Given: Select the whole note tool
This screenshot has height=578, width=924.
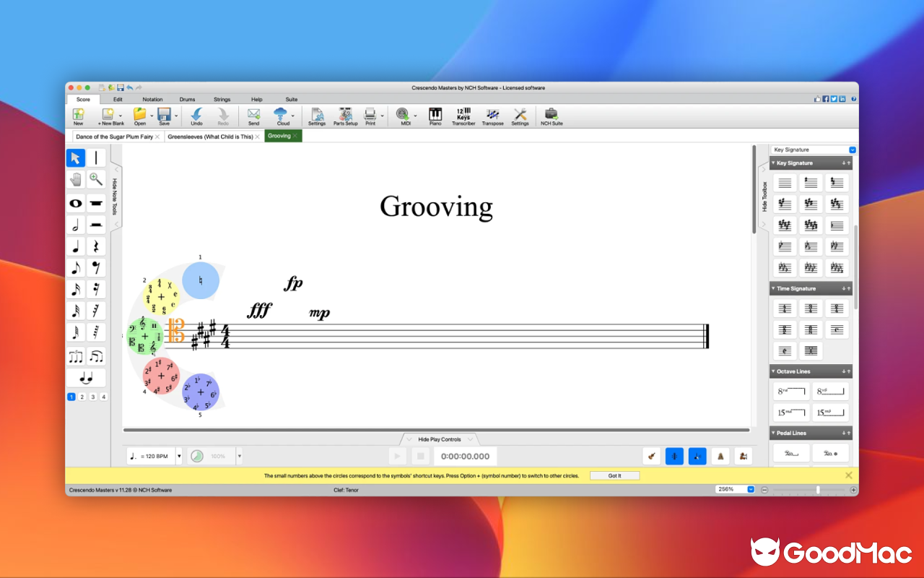Looking at the screenshot, I should (x=75, y=203).
